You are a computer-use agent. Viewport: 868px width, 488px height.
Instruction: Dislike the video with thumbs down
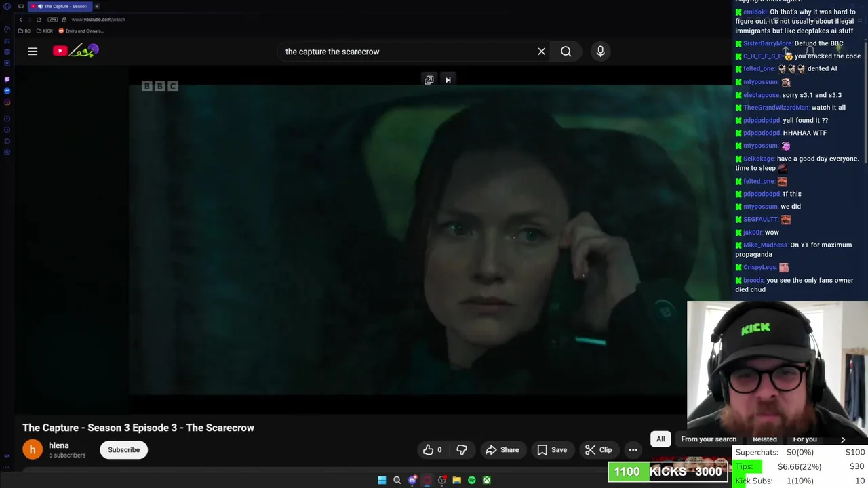(x=462, y=449)
